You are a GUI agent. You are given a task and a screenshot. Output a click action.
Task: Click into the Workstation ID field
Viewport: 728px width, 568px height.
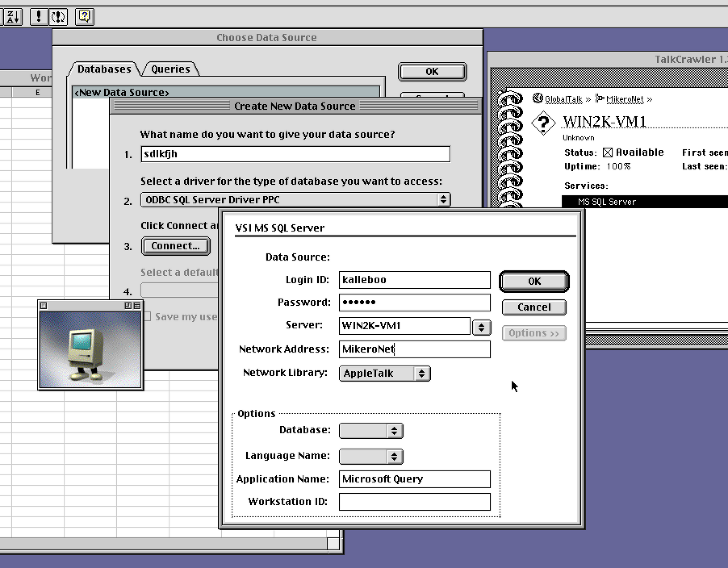(x=414, y=501)
